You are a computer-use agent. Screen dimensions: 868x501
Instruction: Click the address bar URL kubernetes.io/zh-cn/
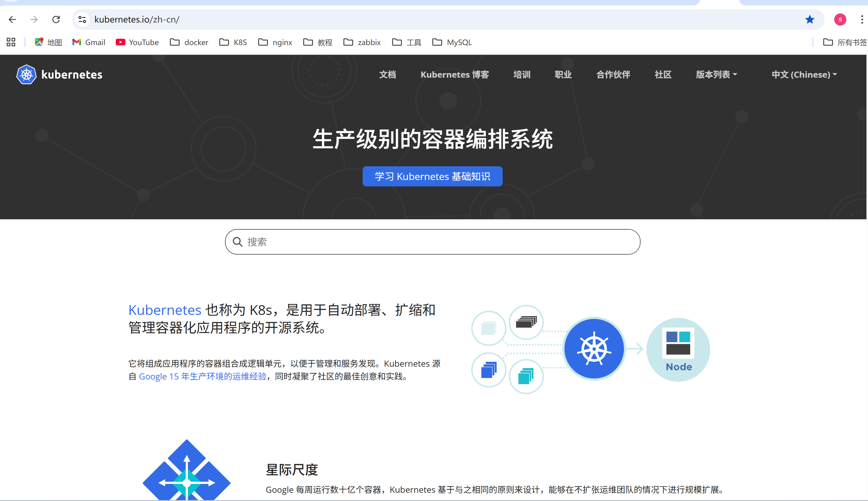pos(137,19)
